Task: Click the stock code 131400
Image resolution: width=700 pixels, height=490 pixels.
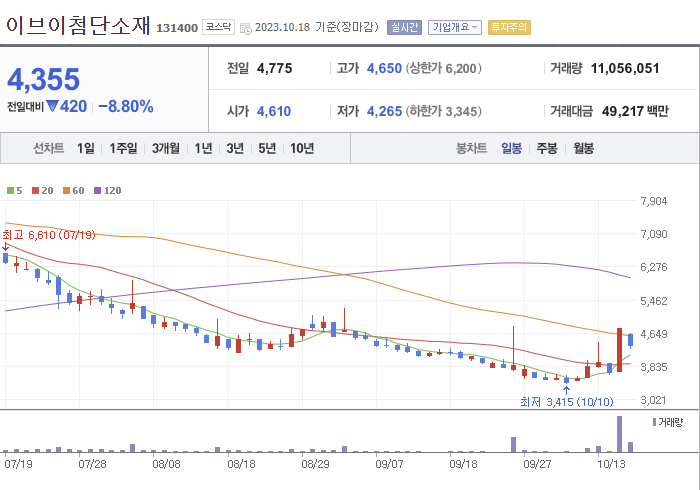Action: [177, 28]
